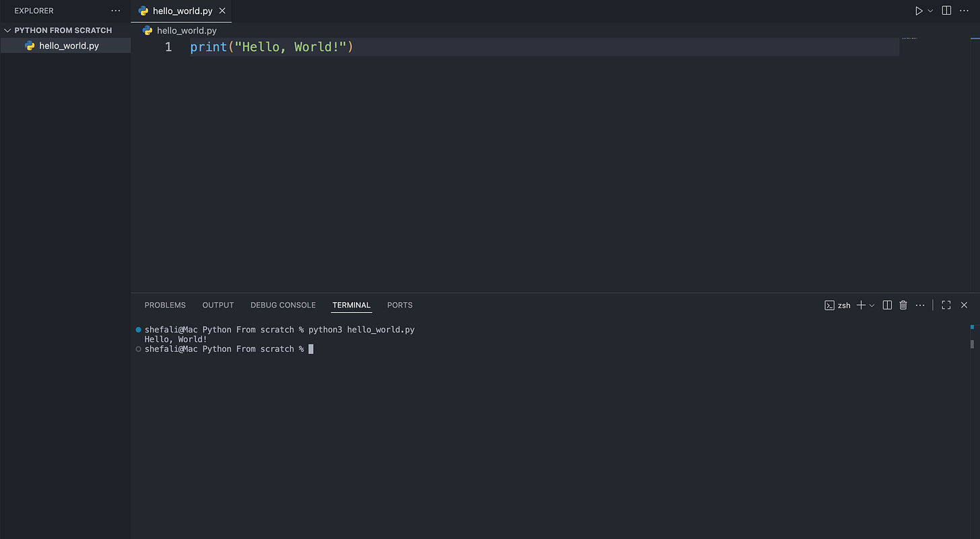Open the PORTS panel tab

click(400, 305)
